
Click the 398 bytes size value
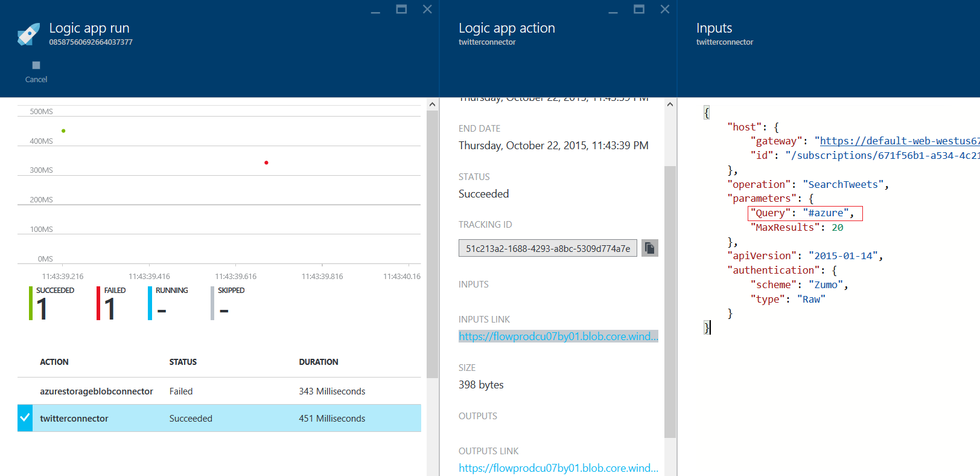coord(481,385)
